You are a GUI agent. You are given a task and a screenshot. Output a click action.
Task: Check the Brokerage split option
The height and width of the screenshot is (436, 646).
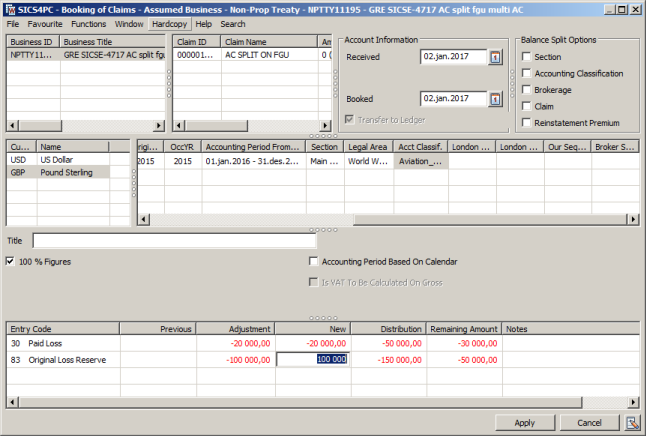click(526, 89)
